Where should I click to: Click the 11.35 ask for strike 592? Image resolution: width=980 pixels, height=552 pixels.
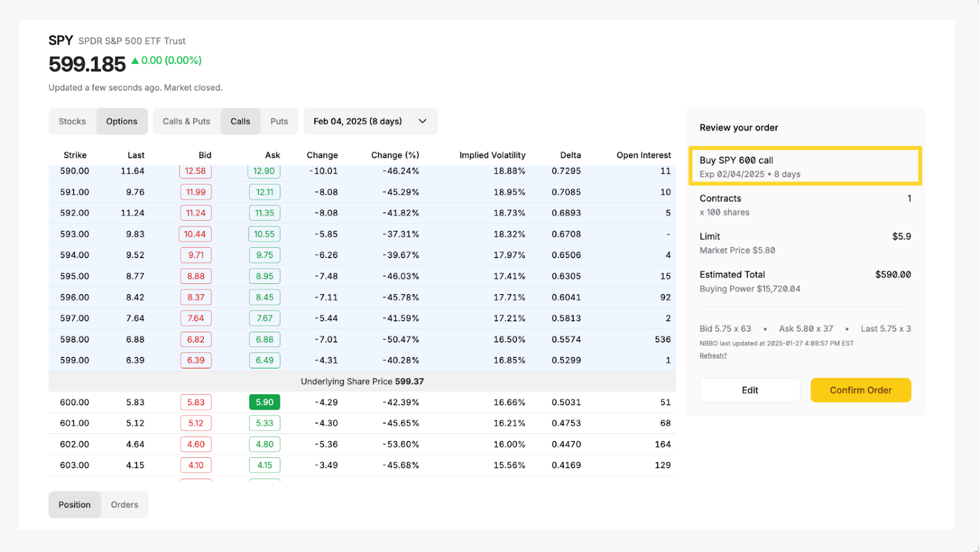click(x=265, y=213)
